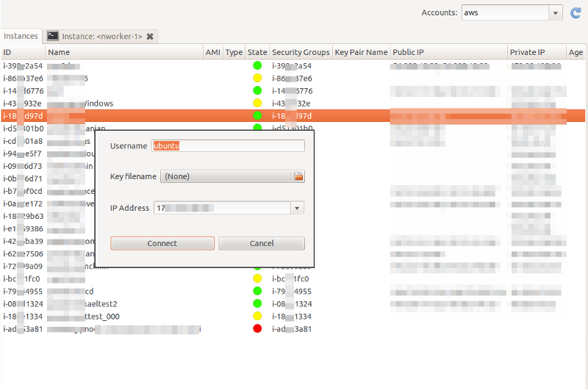Sort by the Age column header
Viewport: 588px width, 390px height.
pos(576,52)
